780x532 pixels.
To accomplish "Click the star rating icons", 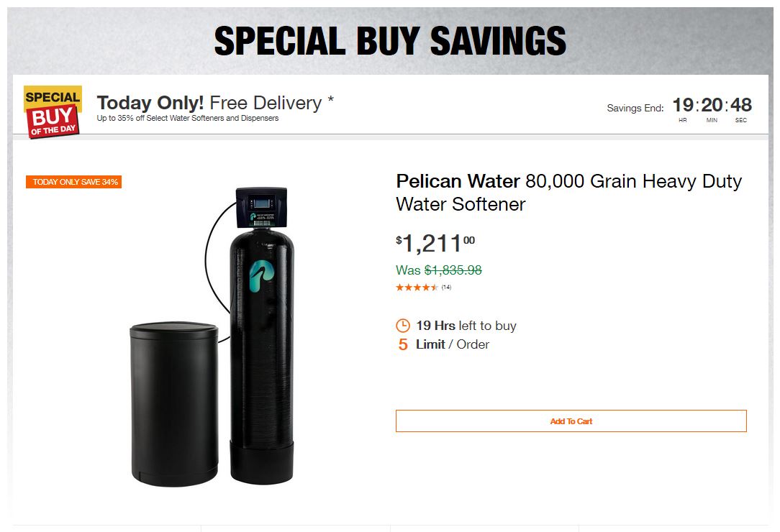I will click(417, 288).
